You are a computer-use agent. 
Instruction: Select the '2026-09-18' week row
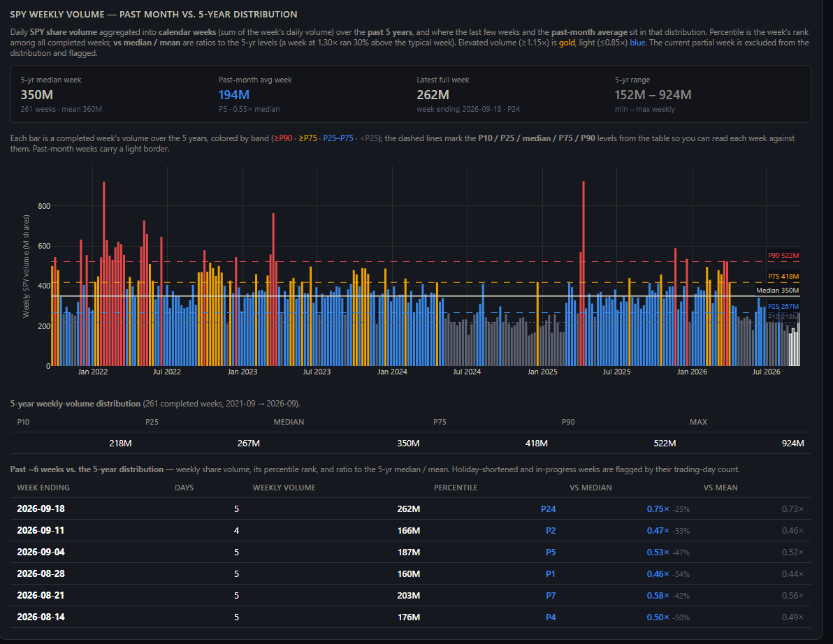point(411,508)
